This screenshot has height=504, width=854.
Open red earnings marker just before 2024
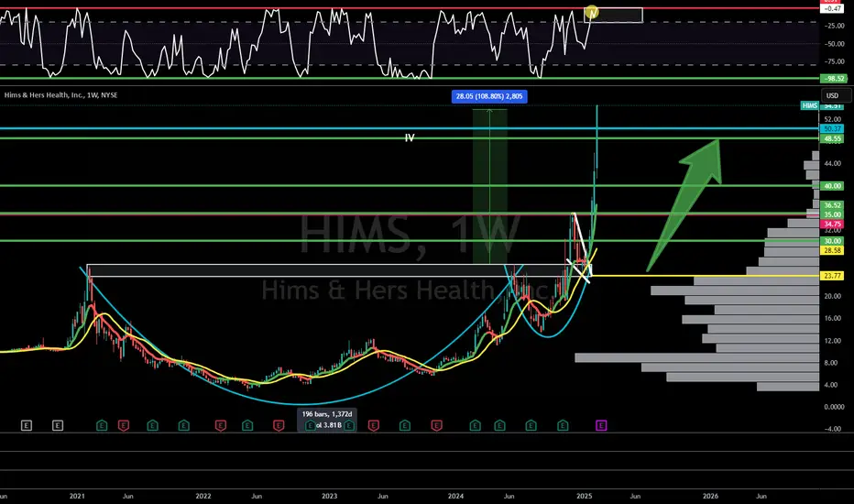pyautogui.click(x=437, y=425)
